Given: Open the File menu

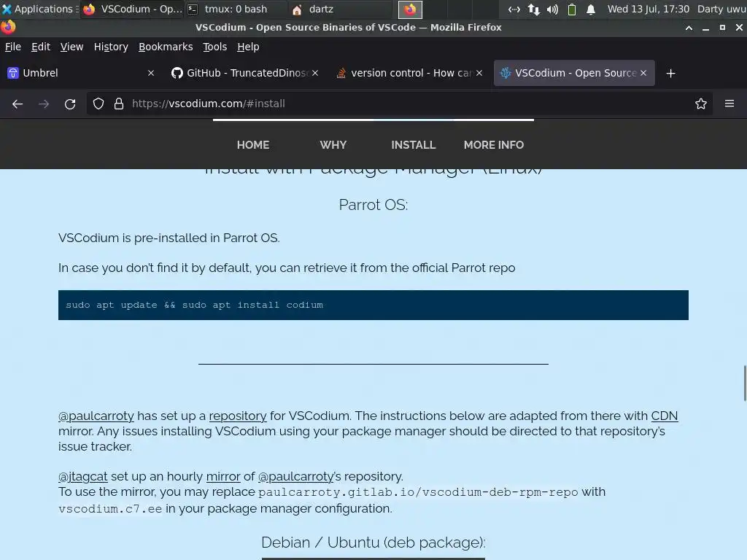Looking at the screenshot, I should point(13,47).
